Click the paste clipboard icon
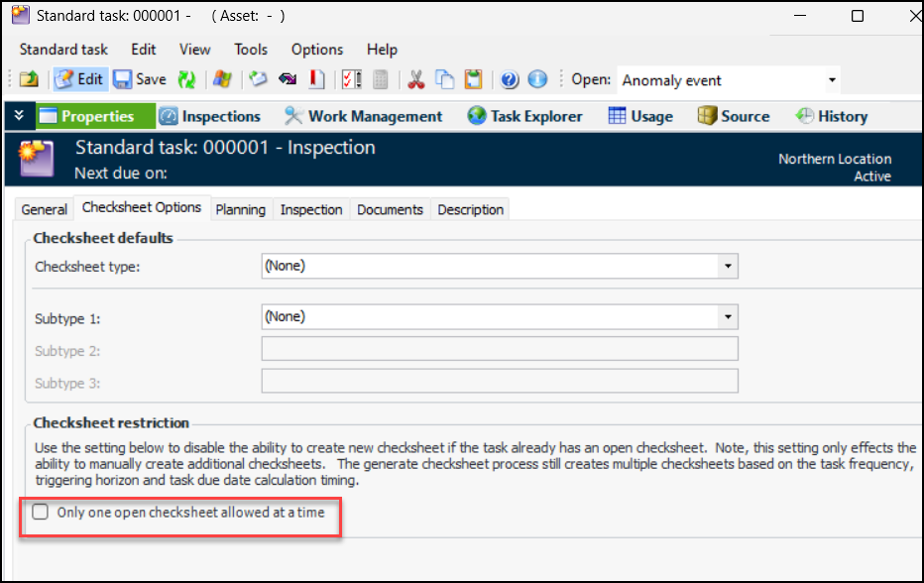This screenshot has width=924, height=583. pos(474,80)
